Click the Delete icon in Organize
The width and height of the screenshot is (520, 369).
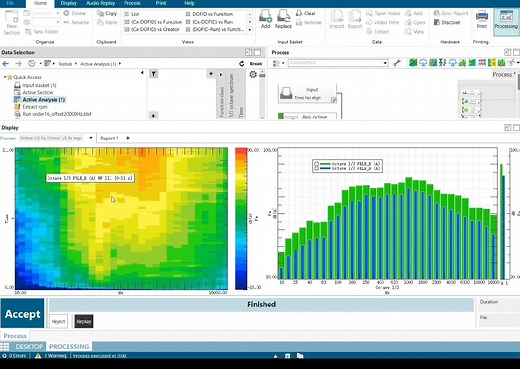pos(66,13)
